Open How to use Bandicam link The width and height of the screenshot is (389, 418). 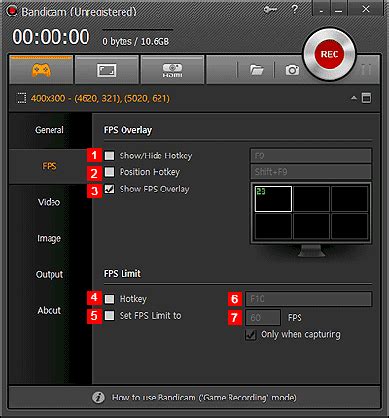tap(204, 398)
